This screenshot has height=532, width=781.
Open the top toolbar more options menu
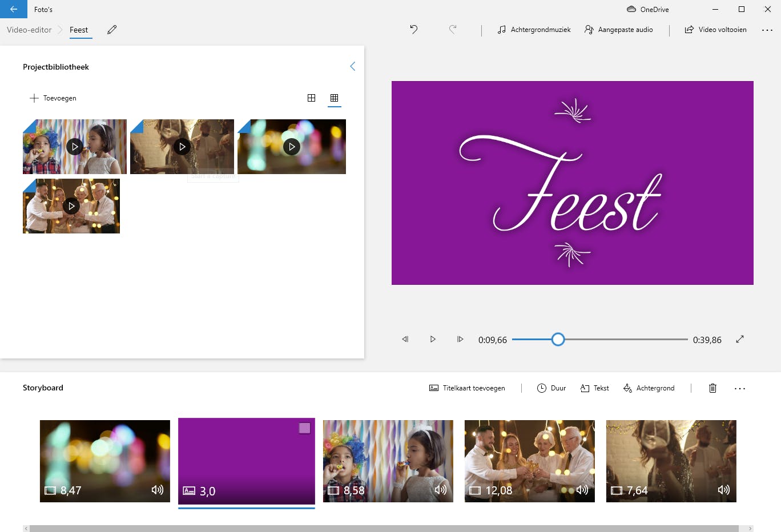[767, 30]
